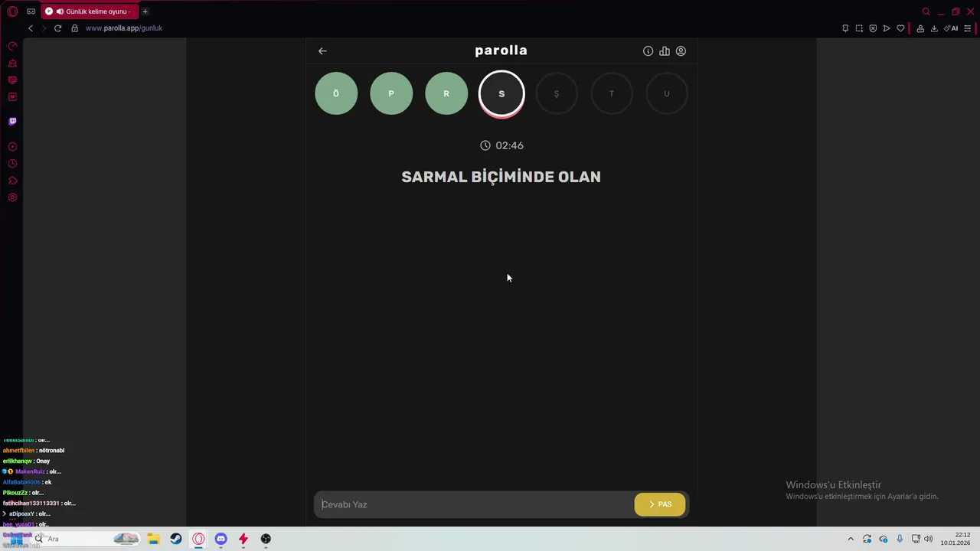This screenshot has height=551, width=980.
Task: Open GX Cleaner in sidebar
Action: pyautogui.click(x=12, y=64)
